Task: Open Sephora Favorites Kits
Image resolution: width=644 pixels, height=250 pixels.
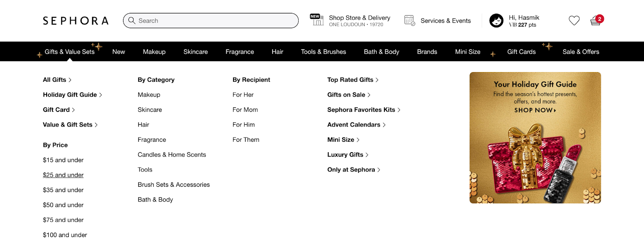Action: (x=364, y=110)
